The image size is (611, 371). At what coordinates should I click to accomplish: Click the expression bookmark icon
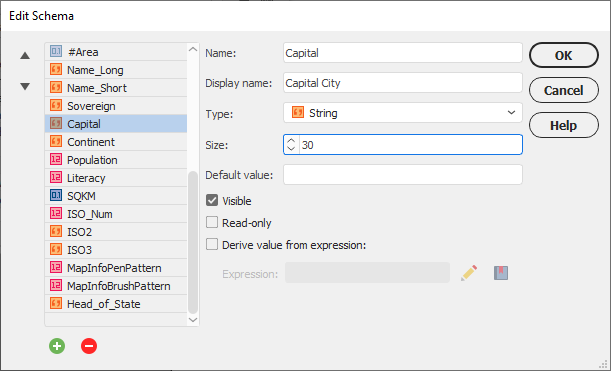tap(501, 273)
